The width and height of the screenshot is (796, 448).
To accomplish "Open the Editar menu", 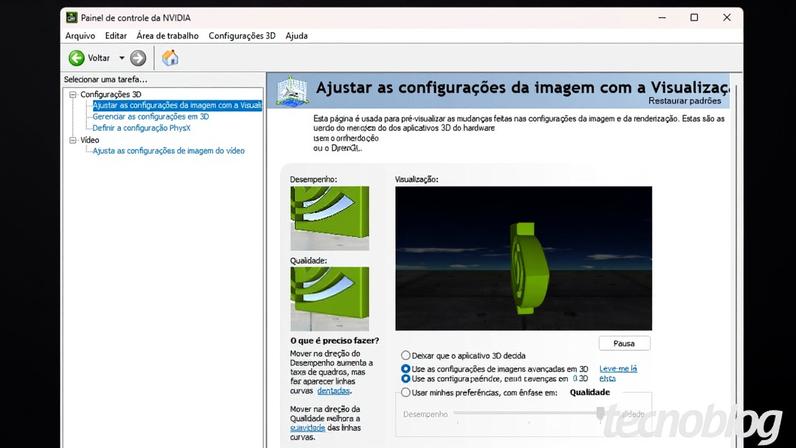I will click(116, 36).
